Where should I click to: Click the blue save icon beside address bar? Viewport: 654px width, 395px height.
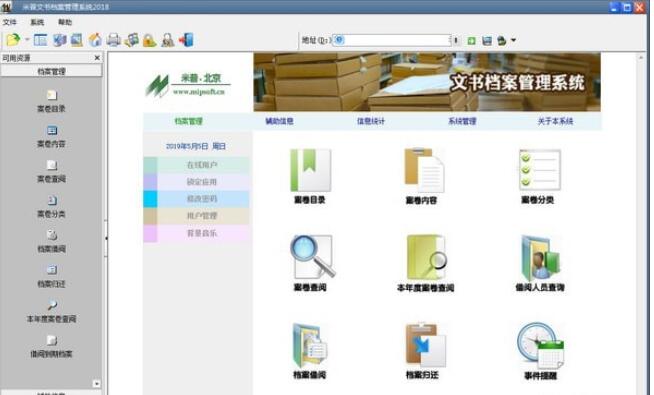pos(487,40)
